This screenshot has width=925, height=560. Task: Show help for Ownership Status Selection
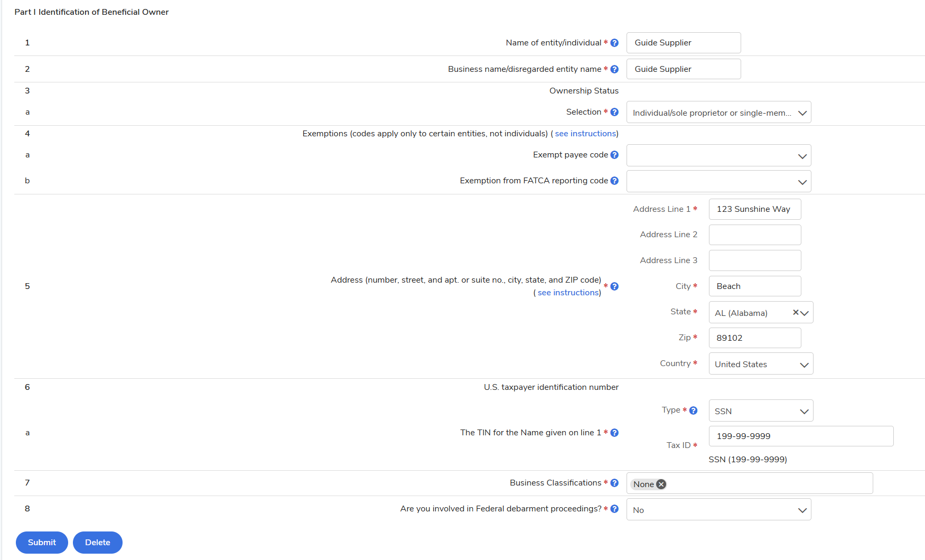tap(614, 112)
